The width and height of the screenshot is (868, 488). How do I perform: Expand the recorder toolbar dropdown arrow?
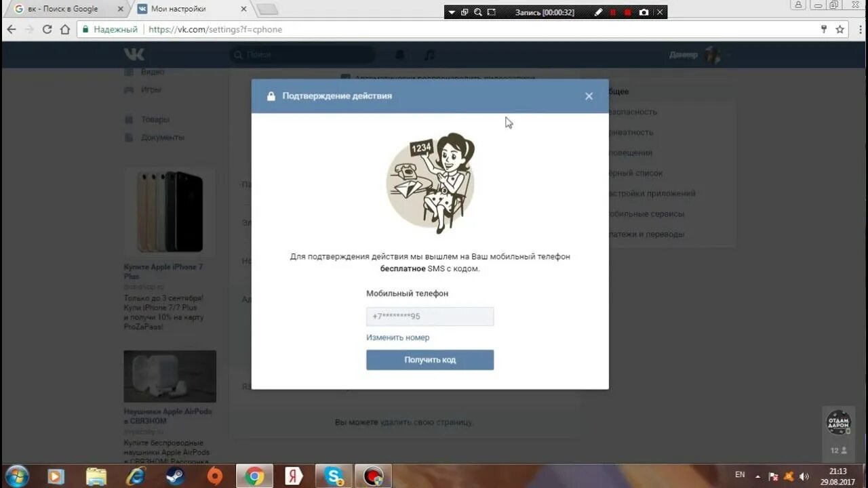(452, 12)
